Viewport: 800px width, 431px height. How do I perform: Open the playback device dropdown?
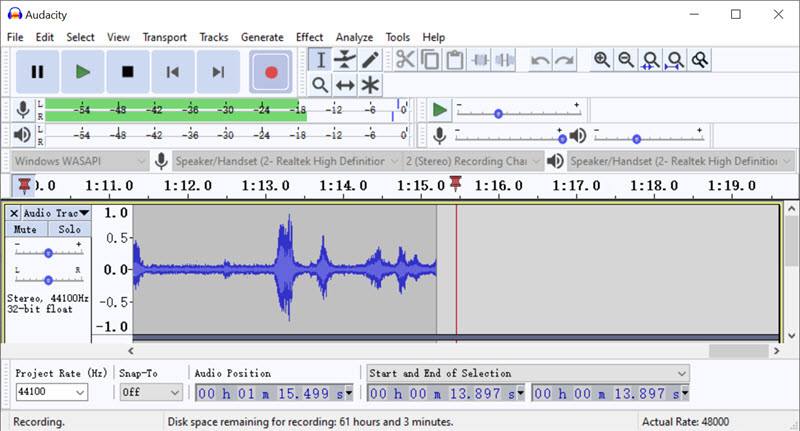click(681, 161)
